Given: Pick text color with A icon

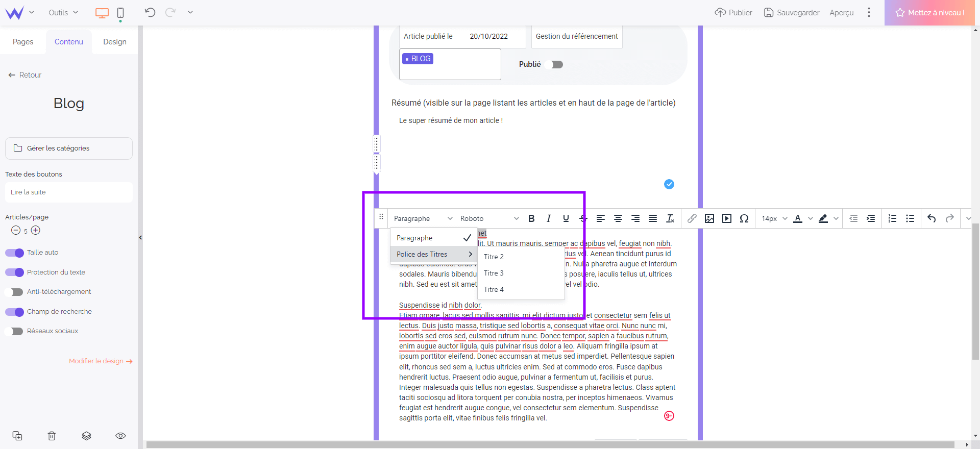Looking at the screenshot, I should click(x=798, y=218).
